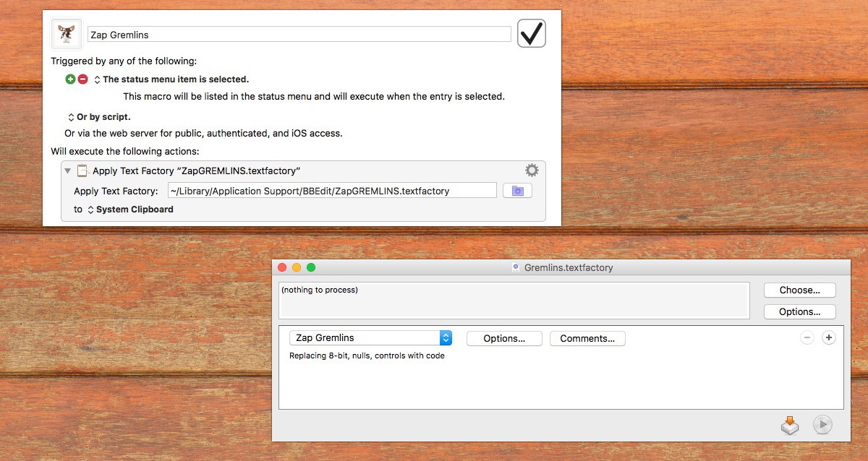Click the top Options... button under Choose
868x461 pixels.
click(x=800, y=312)
